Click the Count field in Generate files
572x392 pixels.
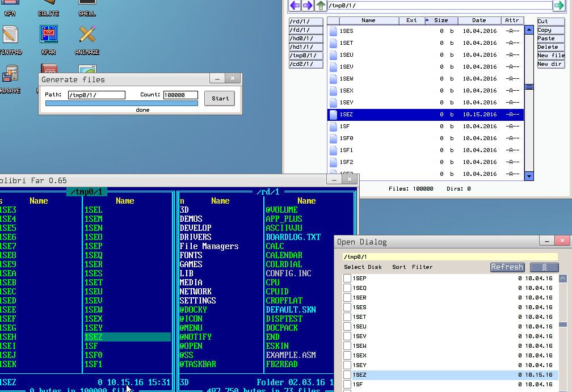pos(180,95)
